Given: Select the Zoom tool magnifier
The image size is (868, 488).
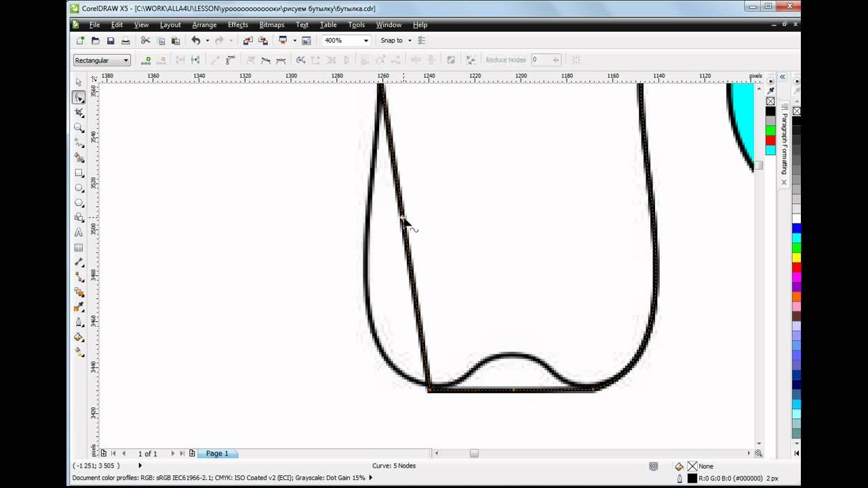Looking at the screenshot, I should click(x=79, y=127).
